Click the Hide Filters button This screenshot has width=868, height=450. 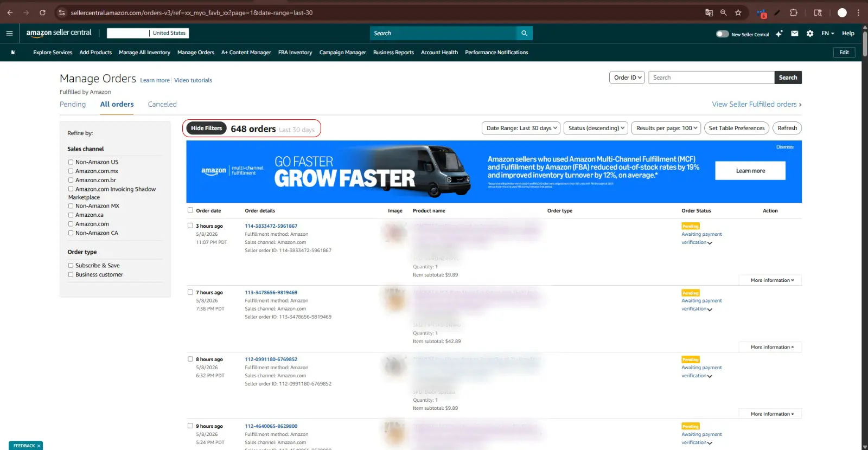pos(206,128)
